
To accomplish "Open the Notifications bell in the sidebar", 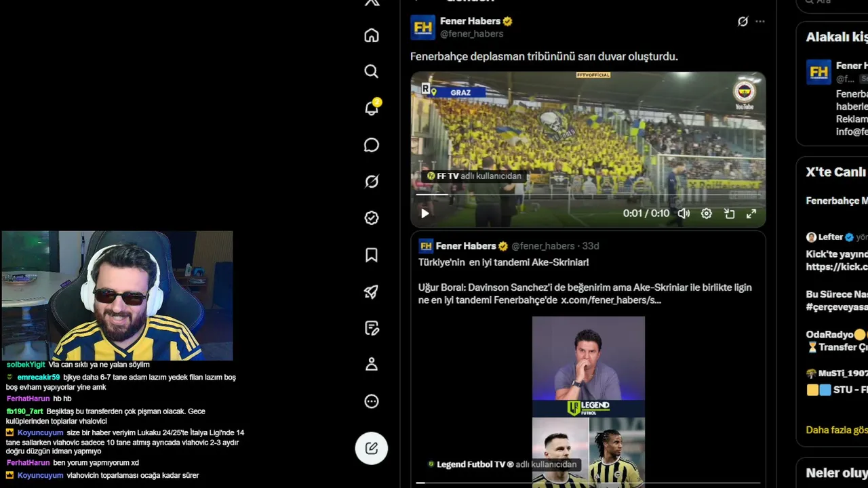I will 372,108.
